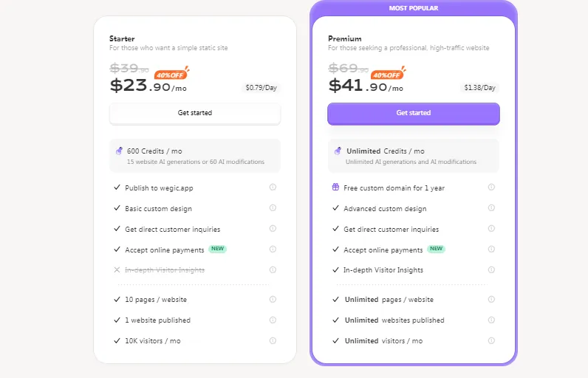The image size is (588, 378).
Task: Click the Premium plan 40% OFF badge
Action: (389, 75)
